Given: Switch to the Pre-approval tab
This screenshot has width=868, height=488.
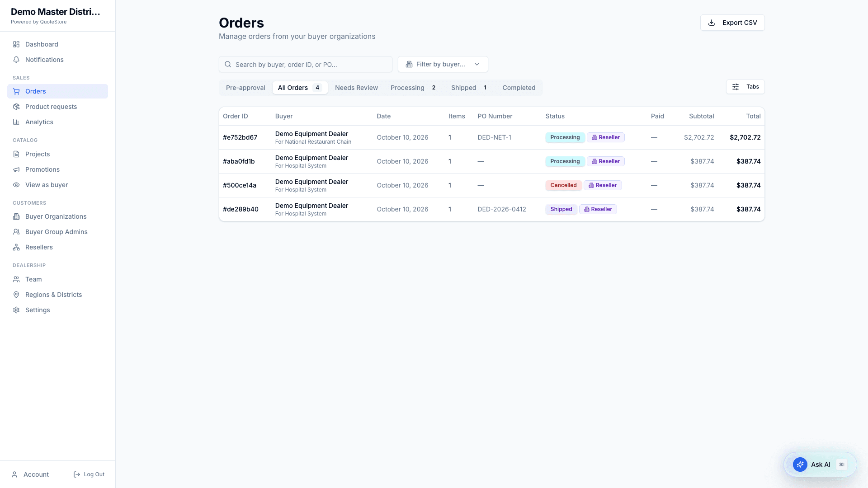Looking at the screenshot, I should point(245,88).
